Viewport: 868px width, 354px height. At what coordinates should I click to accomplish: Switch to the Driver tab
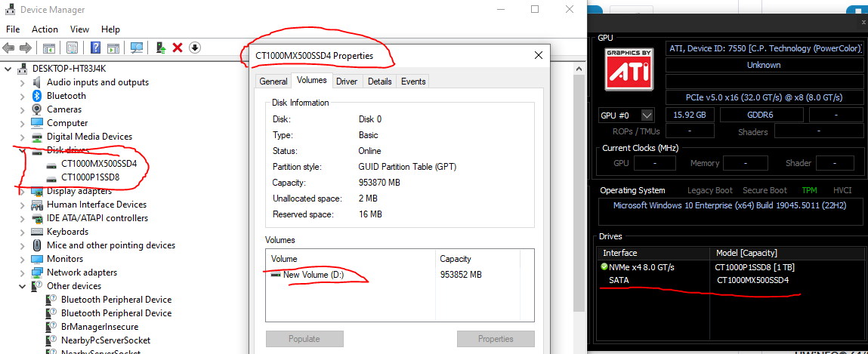(x=347, y=82)
